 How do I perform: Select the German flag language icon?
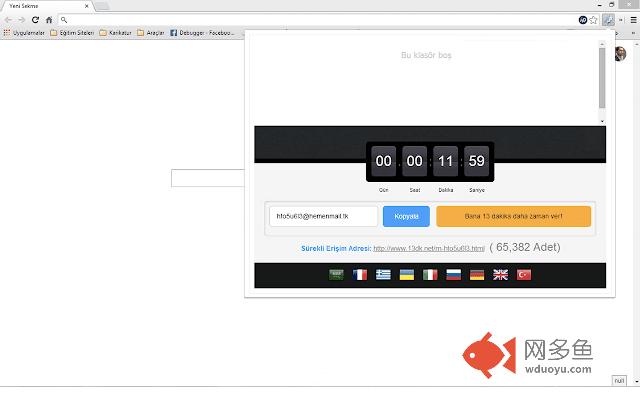coord(477,274)
